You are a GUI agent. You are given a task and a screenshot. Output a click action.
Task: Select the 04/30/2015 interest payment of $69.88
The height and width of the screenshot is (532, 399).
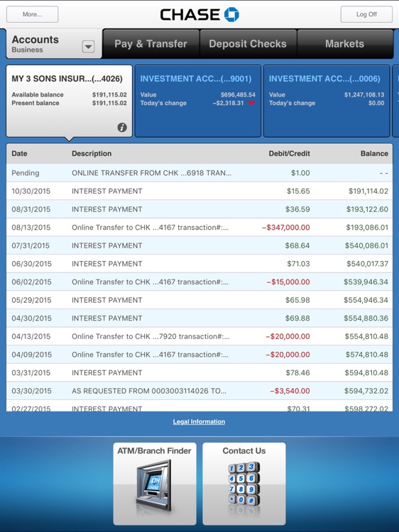point(199,318)
